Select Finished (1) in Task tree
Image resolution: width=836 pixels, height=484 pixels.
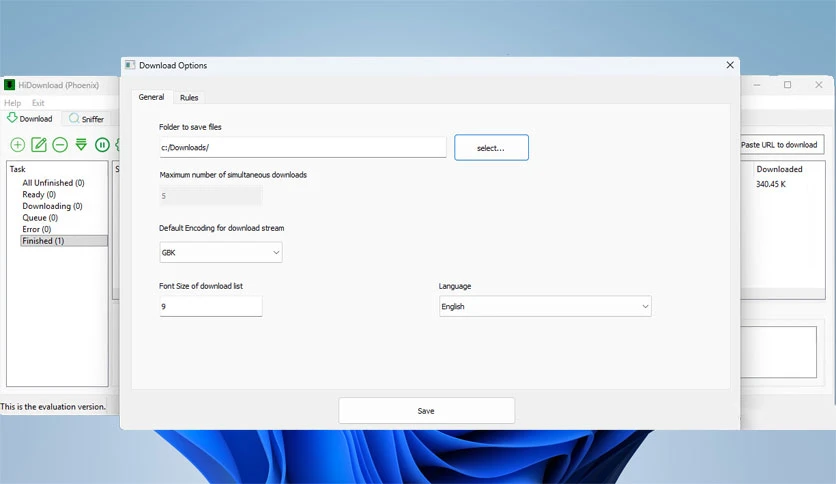(x=64, y=241)
